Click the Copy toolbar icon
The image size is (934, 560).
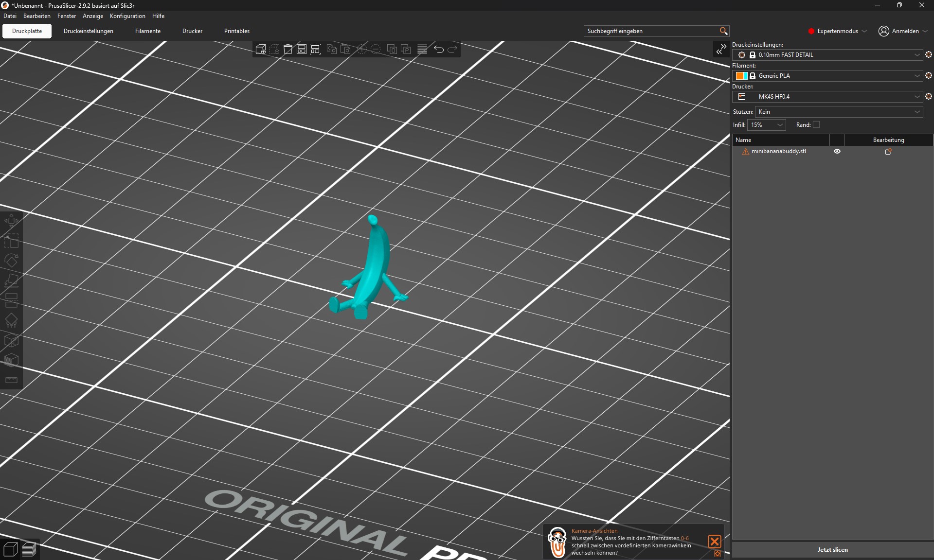(332, 49)
